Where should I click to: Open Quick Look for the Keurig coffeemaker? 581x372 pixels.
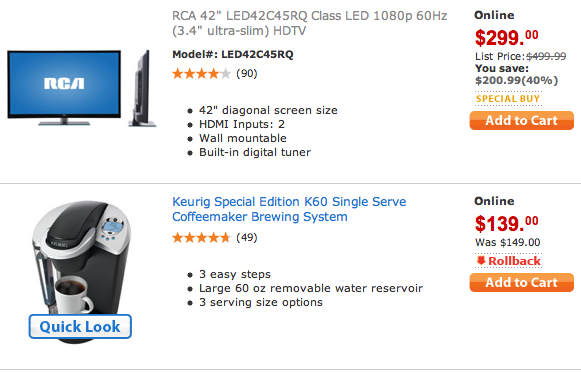pyautogui.click(x=80, y=326)
